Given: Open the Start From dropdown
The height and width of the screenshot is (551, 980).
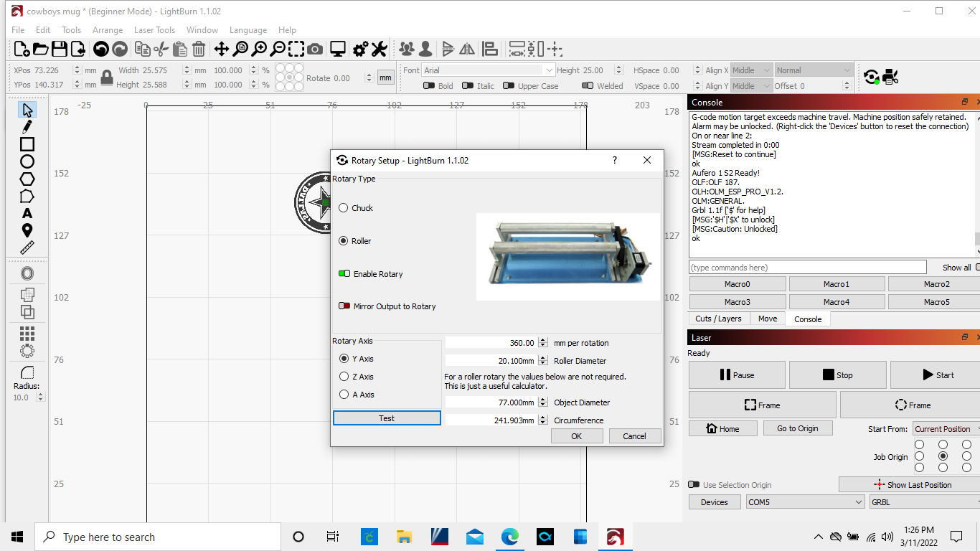Looking at the screenshot, I should click(x=946, y=429).
